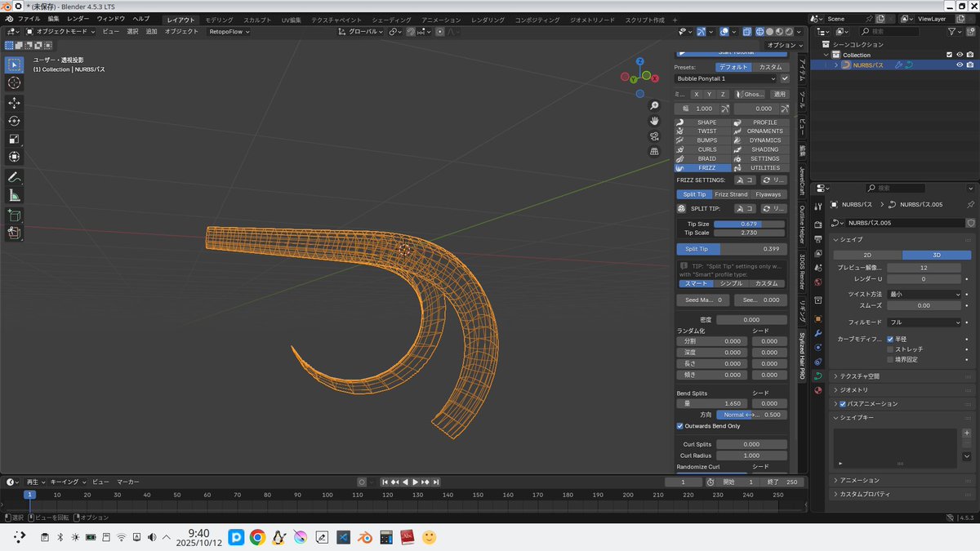
Task: Select the Scale tool in the toolbar
Action: pos(14,139)
